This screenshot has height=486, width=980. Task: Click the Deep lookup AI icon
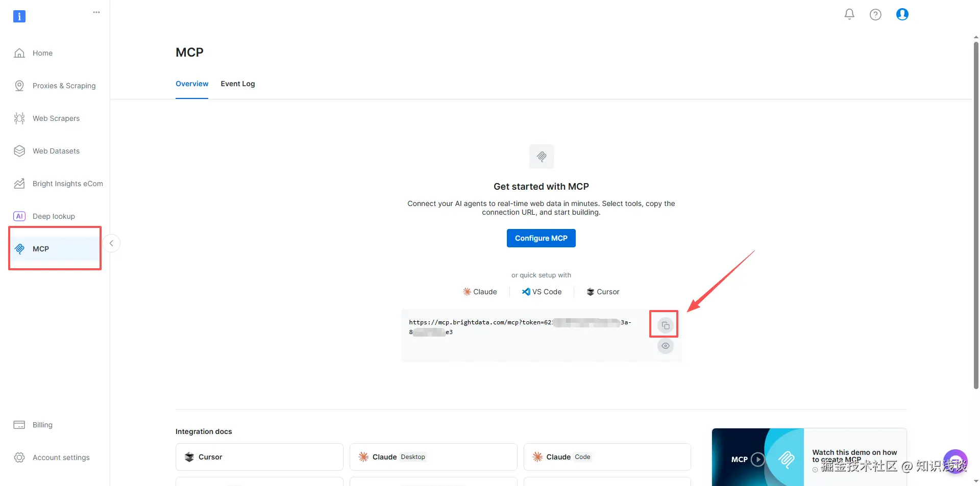coord(19,216)
